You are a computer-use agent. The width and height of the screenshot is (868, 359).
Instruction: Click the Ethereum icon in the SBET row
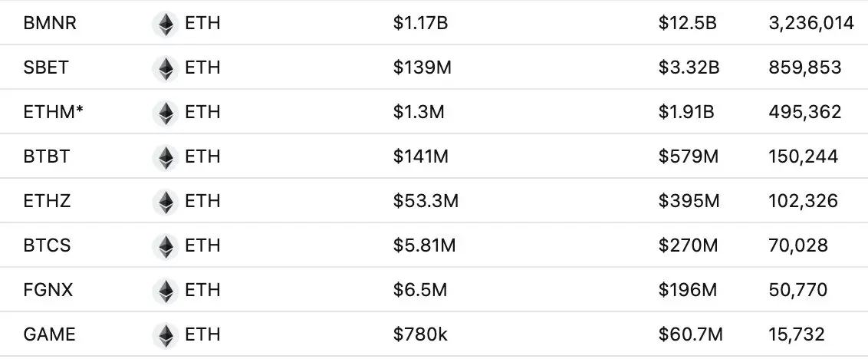point(165,68)
